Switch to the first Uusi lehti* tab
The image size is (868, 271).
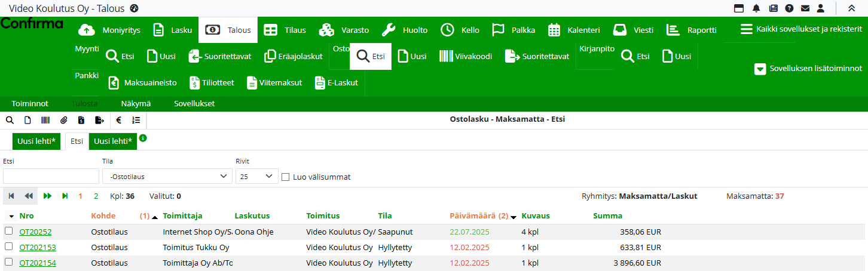click(x=36, y=141)
